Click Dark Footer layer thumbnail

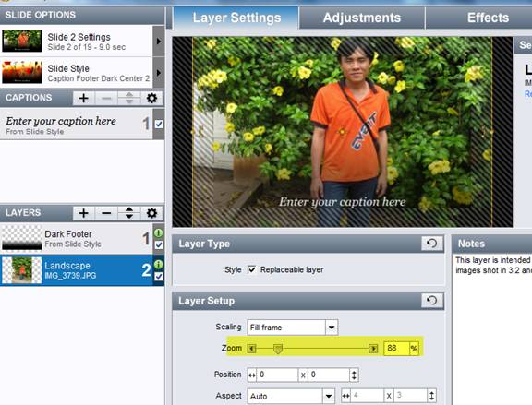pos(22,239)
